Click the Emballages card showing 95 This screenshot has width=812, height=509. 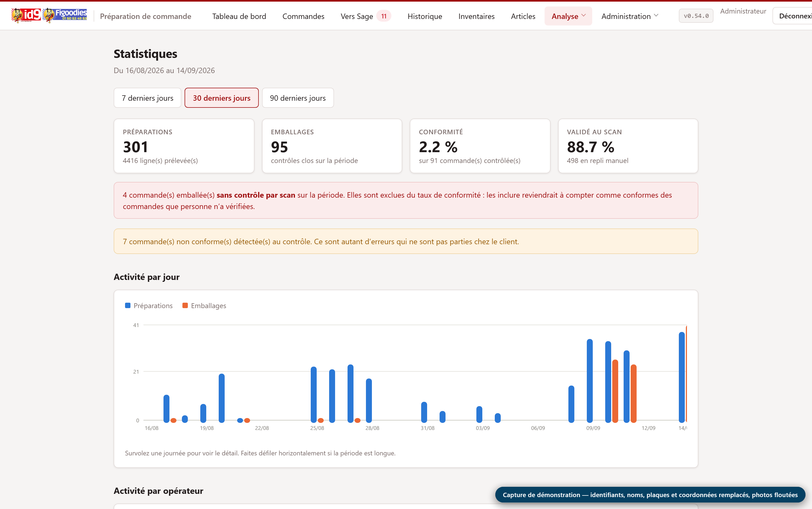[332, 146]
